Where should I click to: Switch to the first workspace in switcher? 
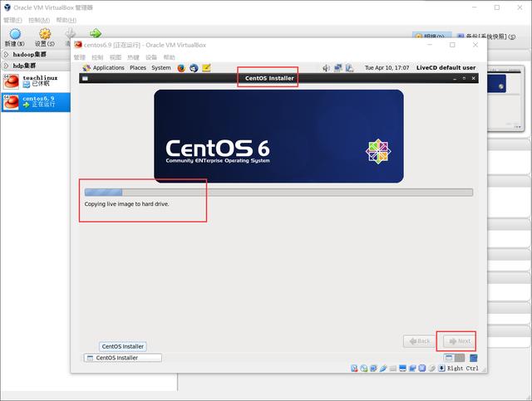(x=449, y=358)
